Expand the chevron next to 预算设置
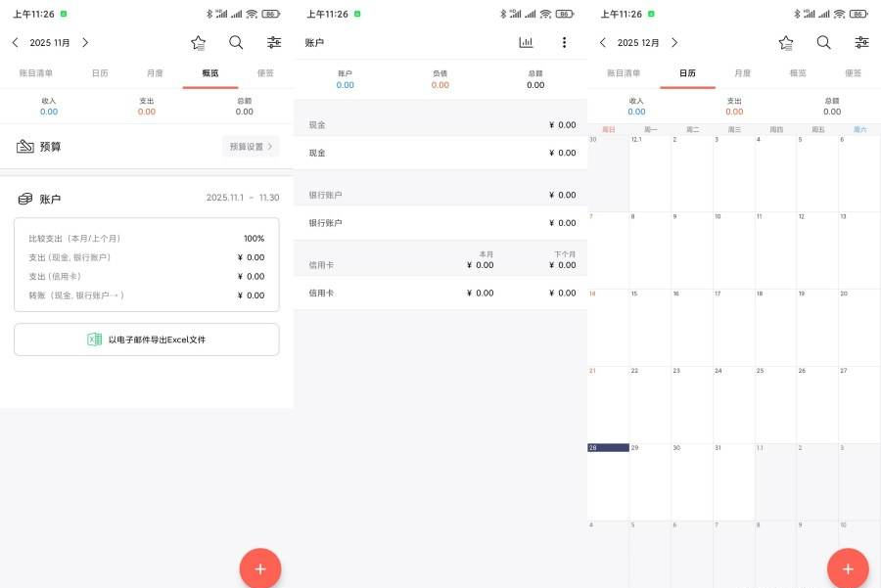 click(x=270, y=146)
